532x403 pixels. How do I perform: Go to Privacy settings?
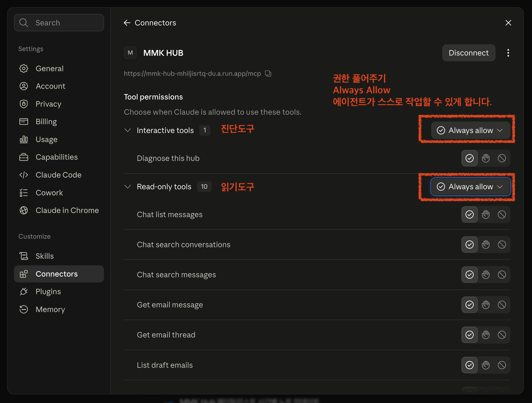coord(59,104)
